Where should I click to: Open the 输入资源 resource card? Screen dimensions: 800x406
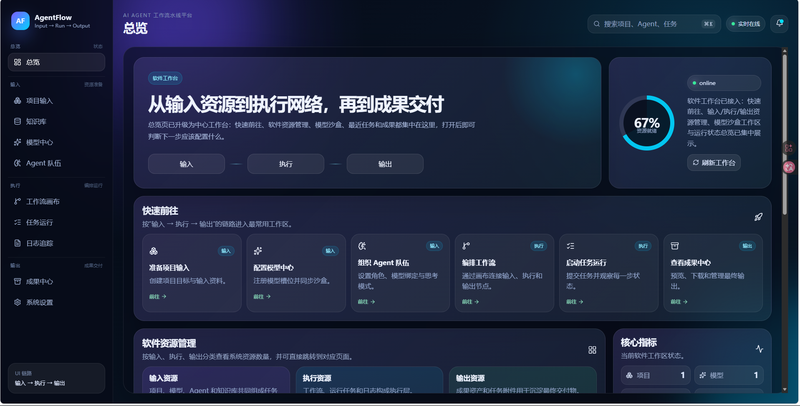(216, 380)
